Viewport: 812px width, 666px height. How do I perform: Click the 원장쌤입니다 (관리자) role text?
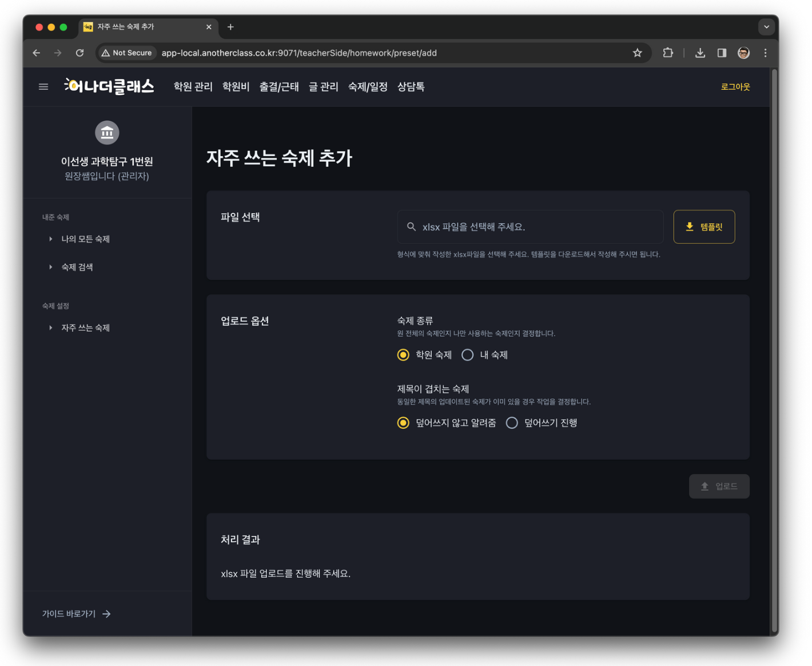click(x=107, y=176)
